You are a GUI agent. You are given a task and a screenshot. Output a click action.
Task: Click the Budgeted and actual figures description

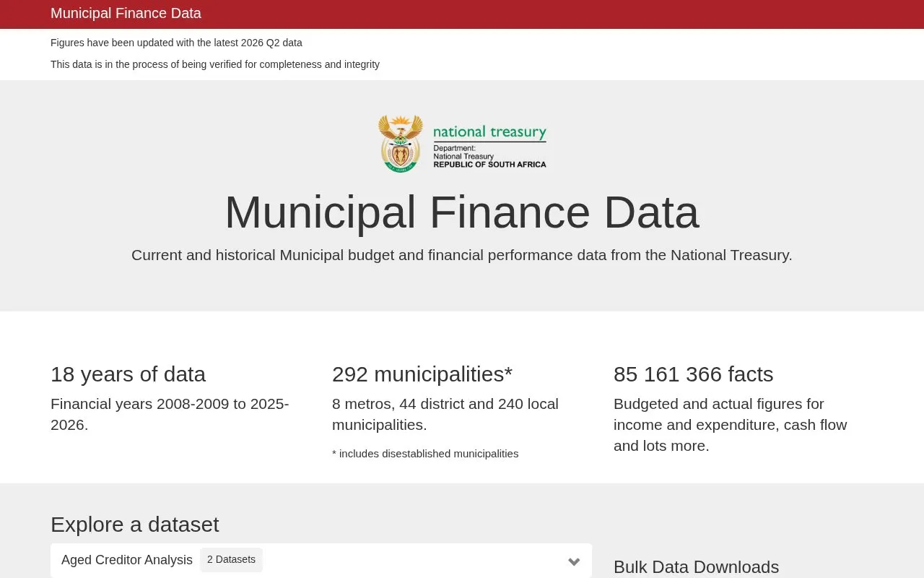click(730, 425)
